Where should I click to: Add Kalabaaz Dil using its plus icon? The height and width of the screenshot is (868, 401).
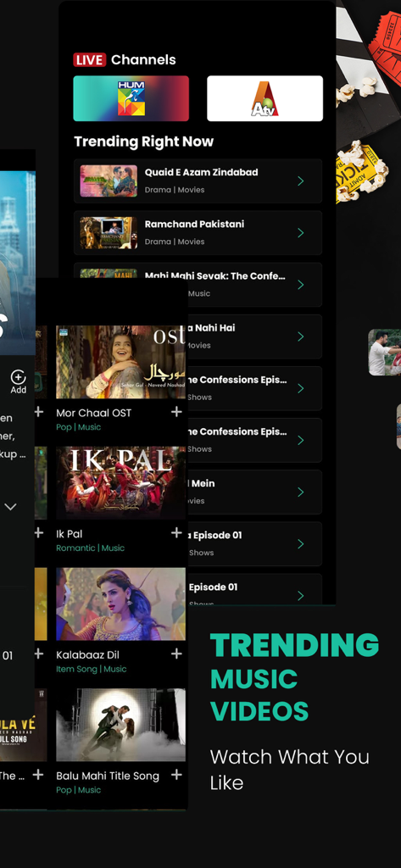(x=176, y=654)
